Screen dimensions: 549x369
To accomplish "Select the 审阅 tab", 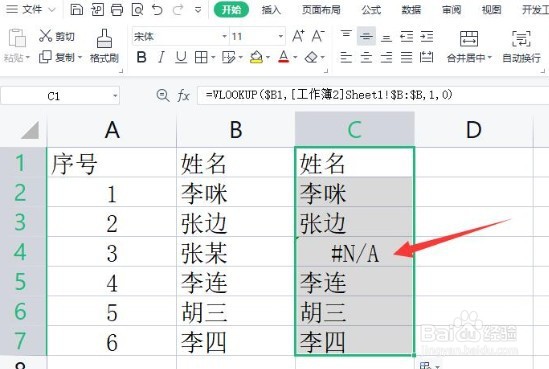I will 451,10.
